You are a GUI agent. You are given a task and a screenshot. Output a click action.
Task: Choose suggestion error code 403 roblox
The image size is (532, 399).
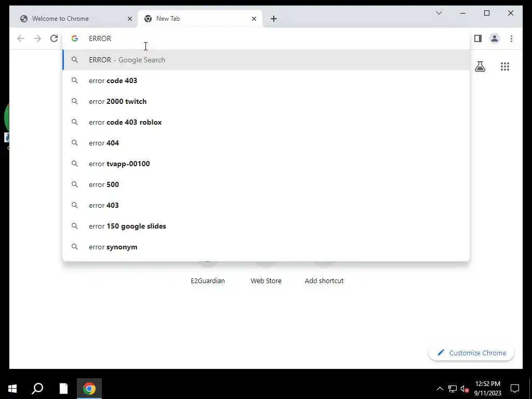point(266,122)
